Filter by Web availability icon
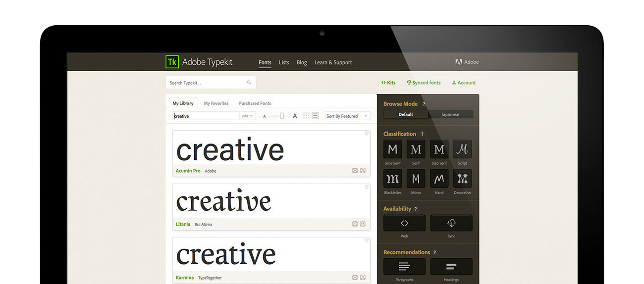 pos(404,223)
